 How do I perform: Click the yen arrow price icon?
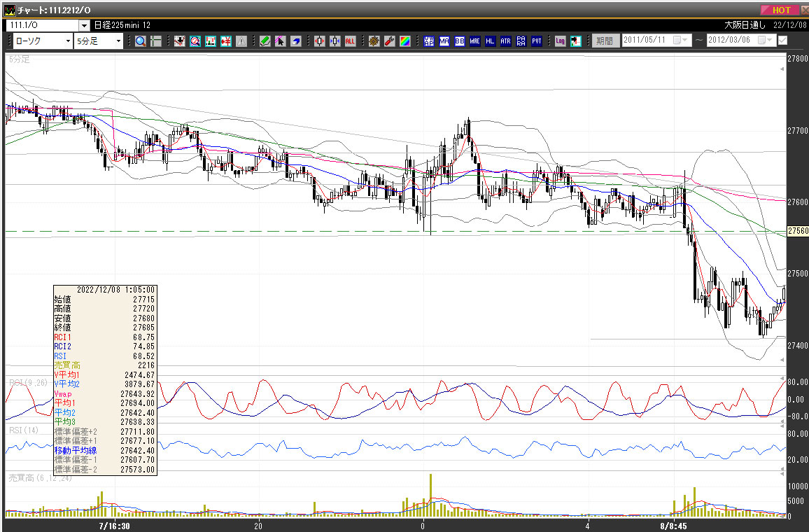(x=226, y=41)
